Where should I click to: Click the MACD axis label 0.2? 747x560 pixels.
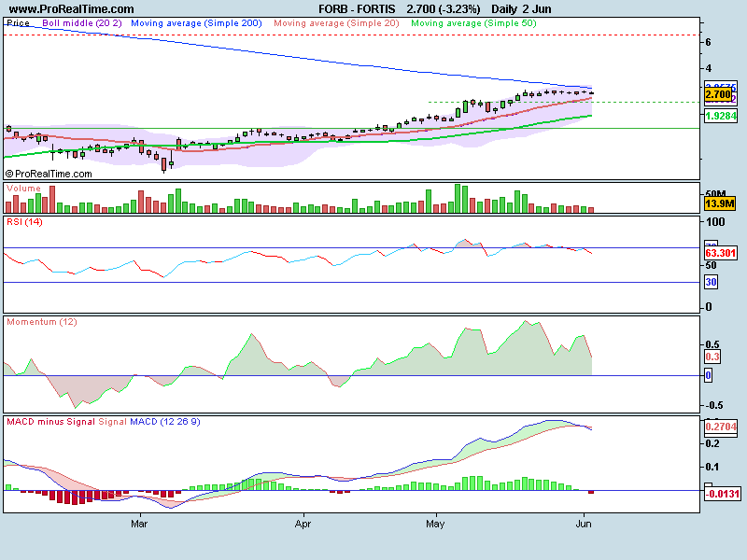712,443
